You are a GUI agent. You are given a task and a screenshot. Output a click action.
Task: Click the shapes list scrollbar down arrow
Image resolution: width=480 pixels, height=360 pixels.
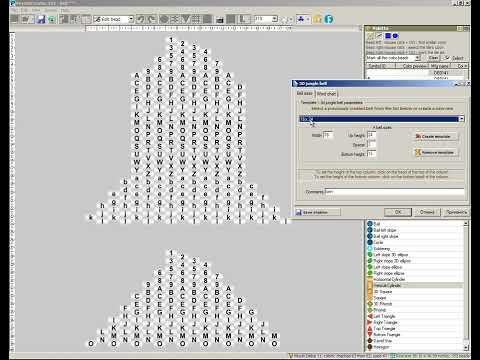[466, 347]
